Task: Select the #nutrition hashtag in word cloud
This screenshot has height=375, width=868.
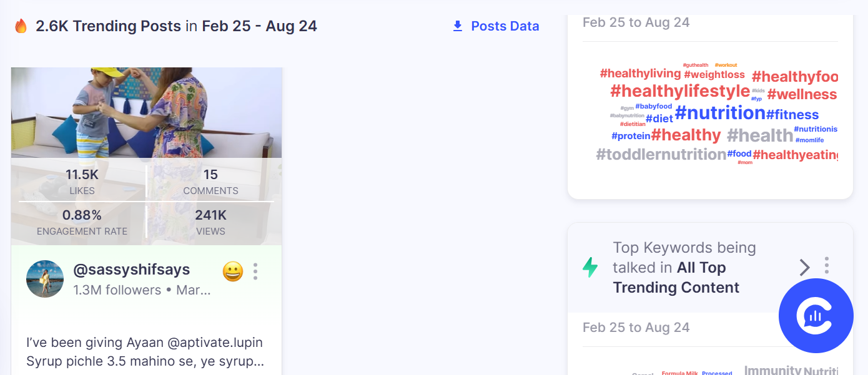Action: tap(720, 113)
